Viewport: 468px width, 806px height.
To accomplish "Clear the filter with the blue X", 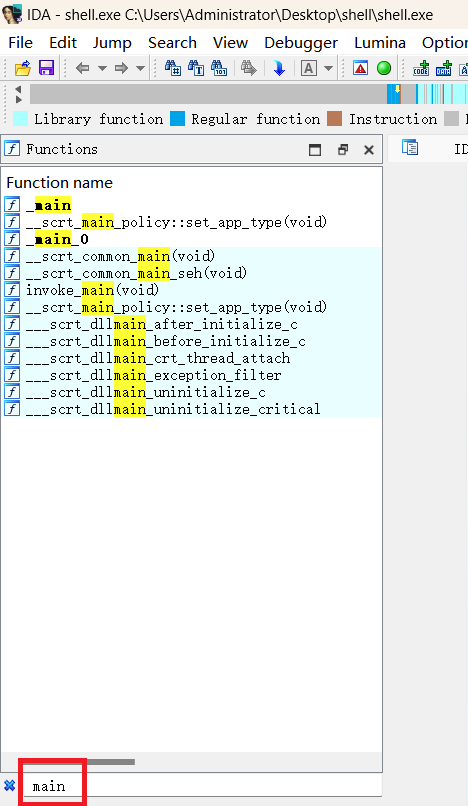I will click(x=9, y=785).
